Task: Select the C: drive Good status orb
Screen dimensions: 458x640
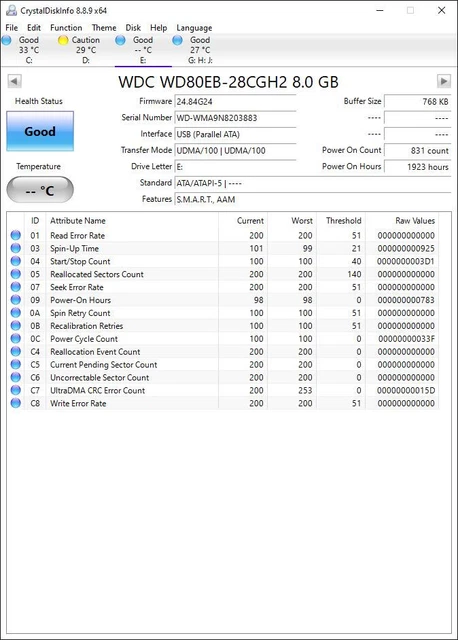Action: click(x=7, y=40)
